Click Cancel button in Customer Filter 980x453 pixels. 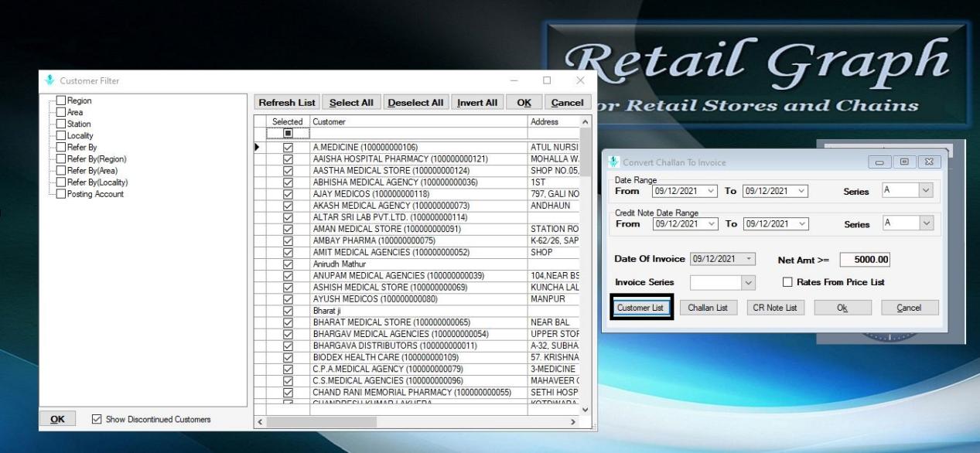point(568,102)
